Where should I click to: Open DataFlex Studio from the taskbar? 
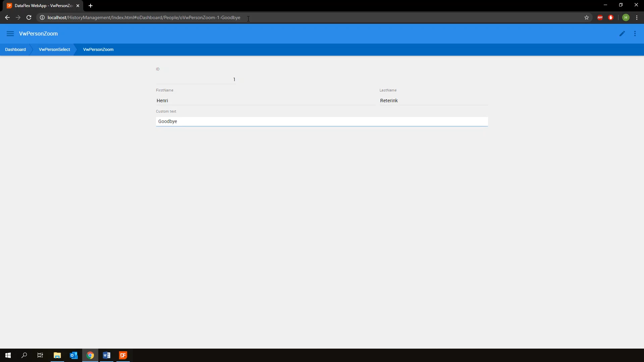(123, 355)
